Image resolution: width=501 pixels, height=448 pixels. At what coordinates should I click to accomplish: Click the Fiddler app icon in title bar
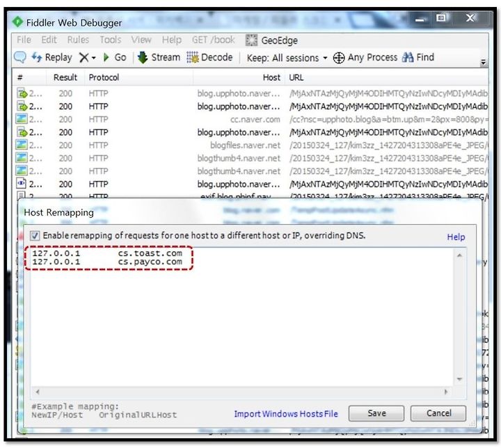pyautogui.click(x=17, y=22)
